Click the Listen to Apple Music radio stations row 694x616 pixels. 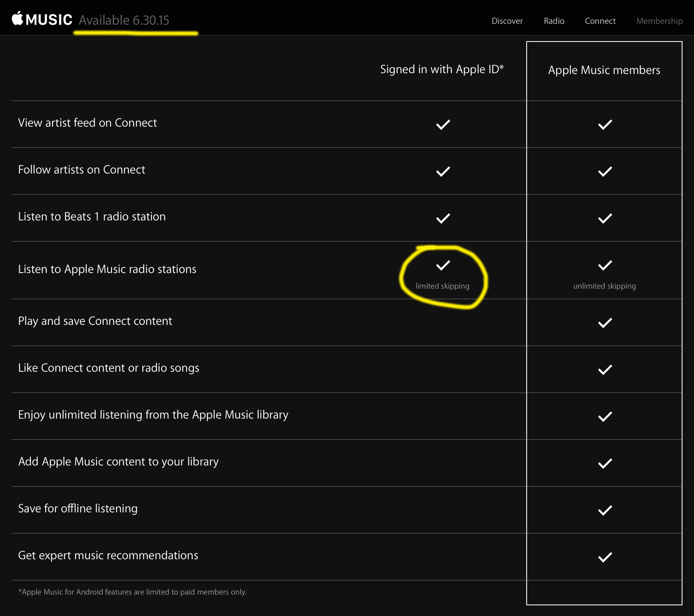coord(107,269)
